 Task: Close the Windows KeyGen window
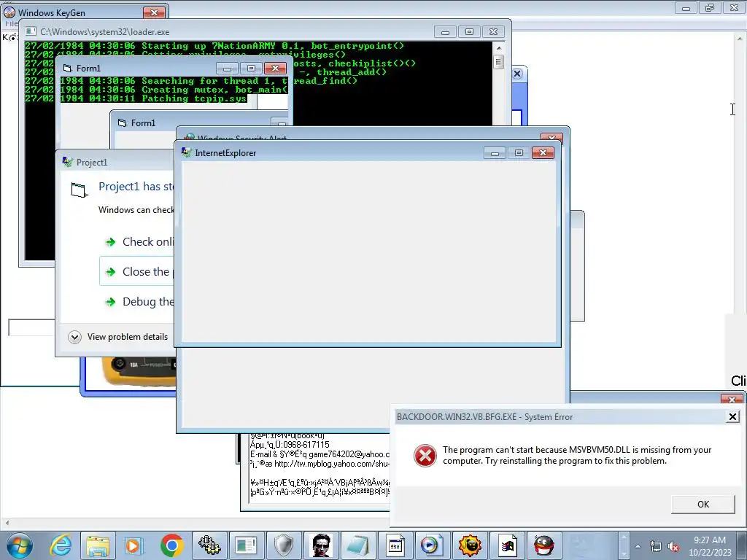click(154, 12)
